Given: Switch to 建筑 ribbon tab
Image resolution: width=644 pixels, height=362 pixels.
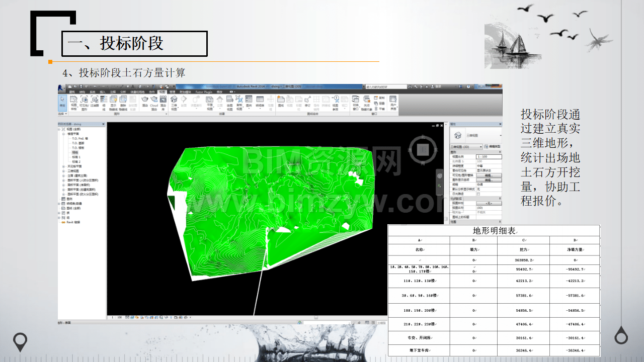Looking at the screenshot, I should 72,92.
